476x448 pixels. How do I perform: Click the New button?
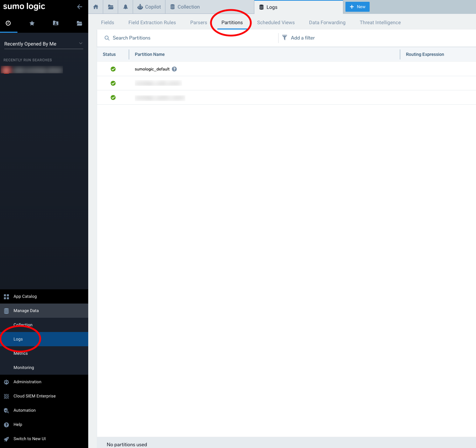tap(358, 7)
